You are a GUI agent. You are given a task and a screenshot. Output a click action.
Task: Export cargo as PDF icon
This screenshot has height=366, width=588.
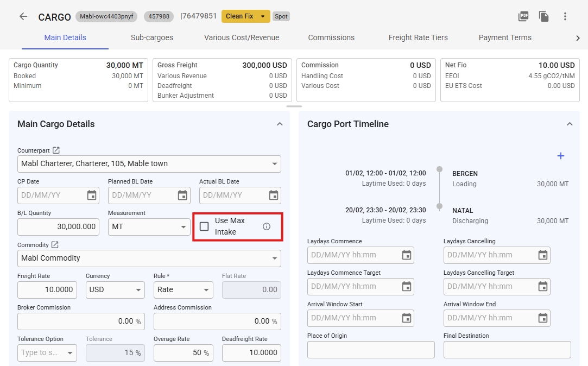click(x=523, y=16)
